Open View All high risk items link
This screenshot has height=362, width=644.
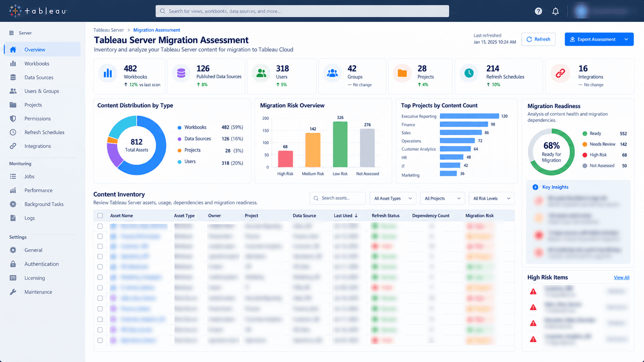[x=622, y=277]
